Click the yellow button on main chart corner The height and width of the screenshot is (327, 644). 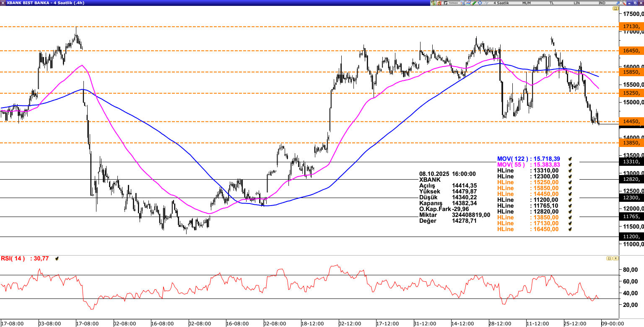(615, 8)
